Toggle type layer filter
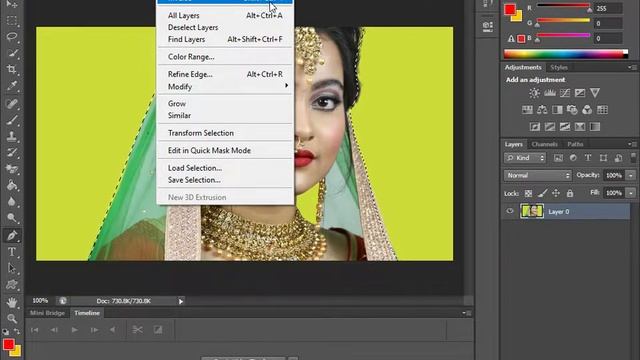This screenshot has width=640, height=360. coord(588,158)
